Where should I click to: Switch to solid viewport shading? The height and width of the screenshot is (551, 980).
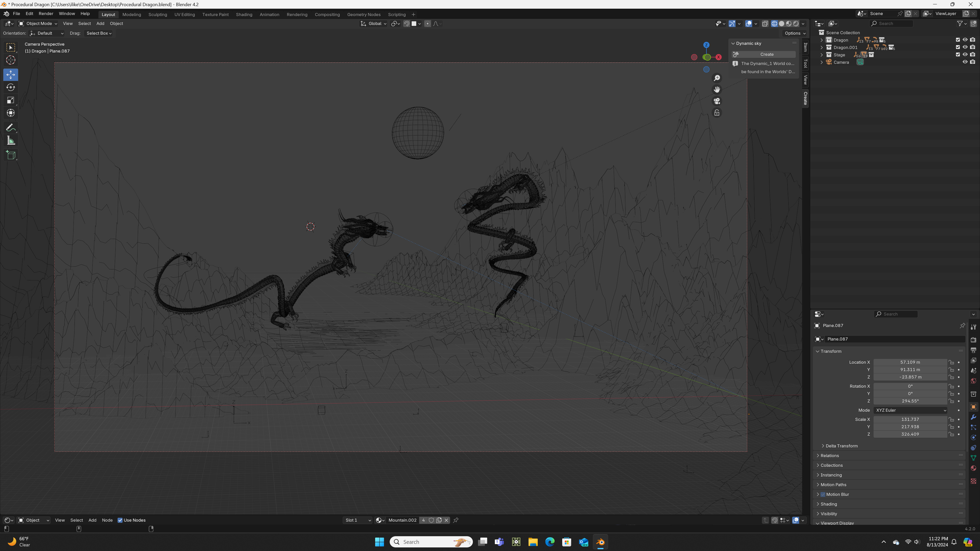(781, 23)
